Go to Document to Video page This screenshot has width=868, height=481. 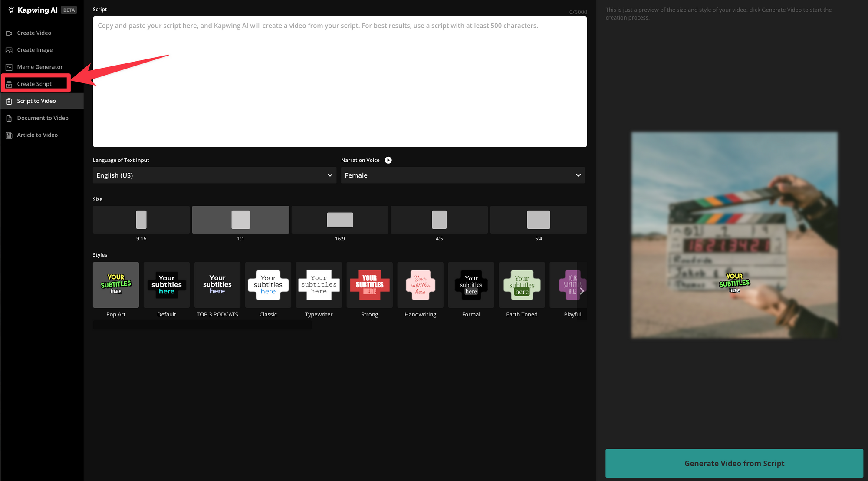click(43, 118)
